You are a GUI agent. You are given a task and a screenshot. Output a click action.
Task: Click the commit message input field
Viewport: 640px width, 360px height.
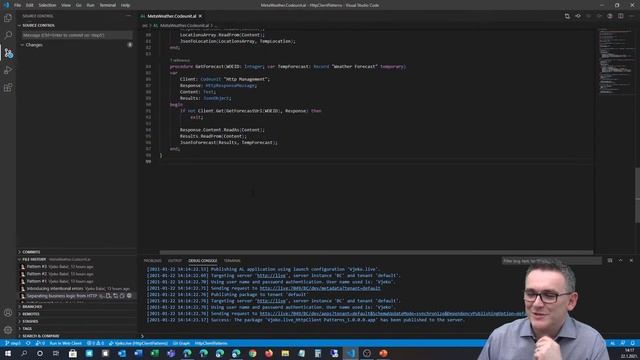(x=77, y=35)
